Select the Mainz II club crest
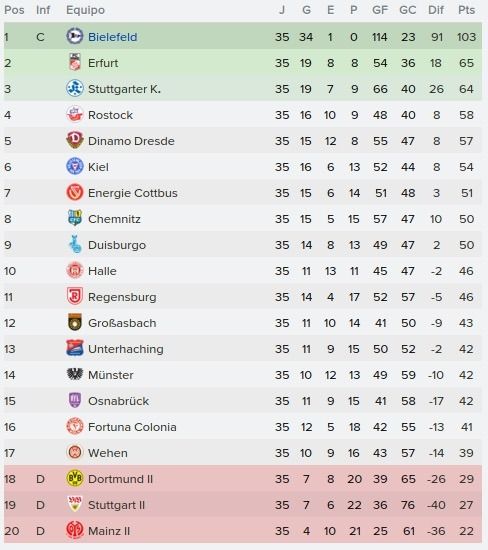This screenshot has height=550, width=488. 74,530
